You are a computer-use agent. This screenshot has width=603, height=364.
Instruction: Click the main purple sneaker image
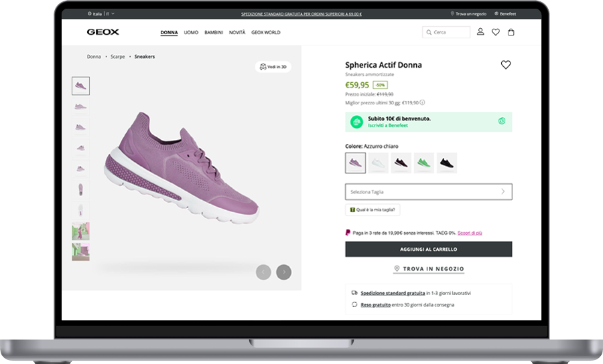pos(182,168)
